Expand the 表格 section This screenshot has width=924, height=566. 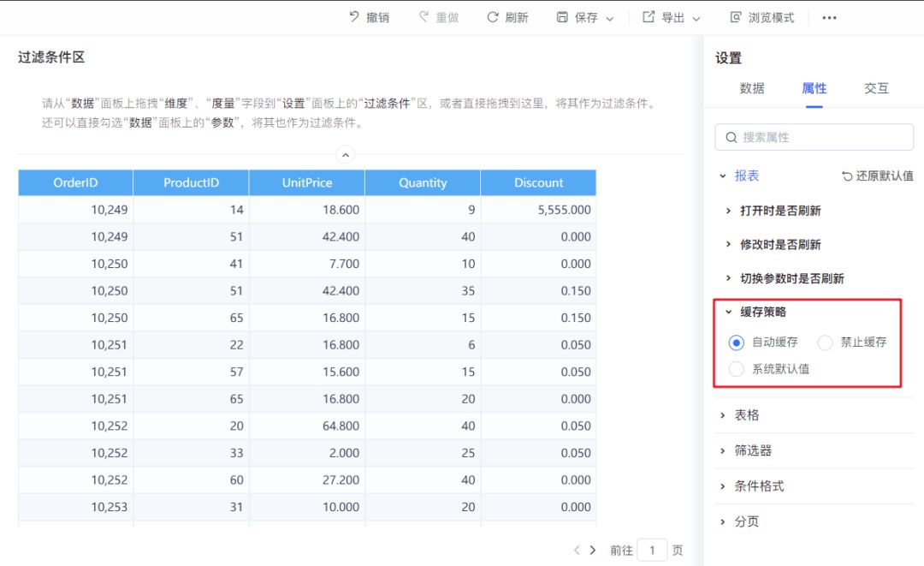[x=722, y=415]
